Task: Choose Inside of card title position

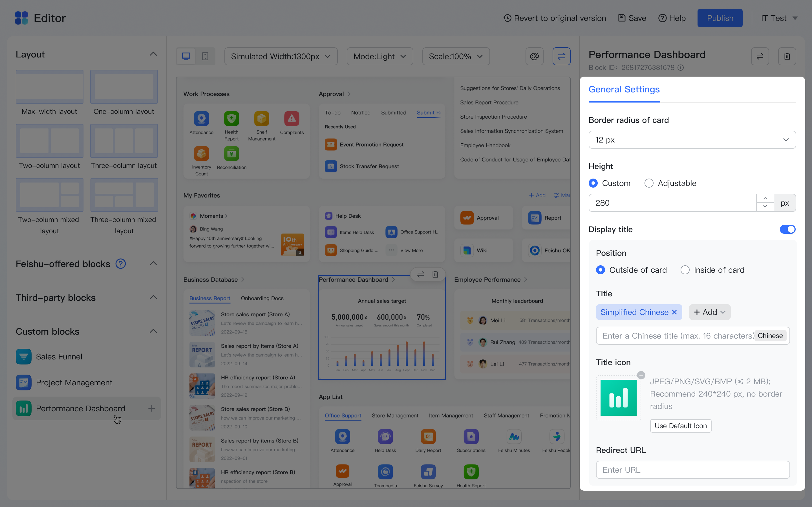Action: coord(685,270)
